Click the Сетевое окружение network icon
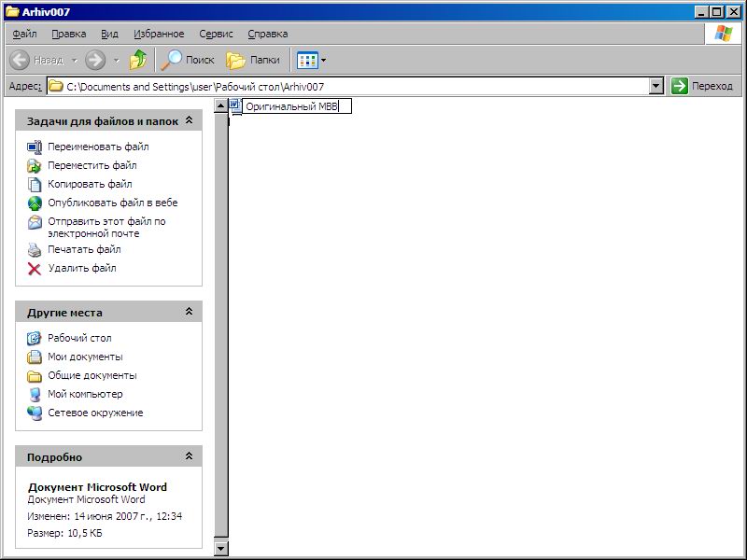The width and height of the screenshot is (747, 560). (35, 413)
